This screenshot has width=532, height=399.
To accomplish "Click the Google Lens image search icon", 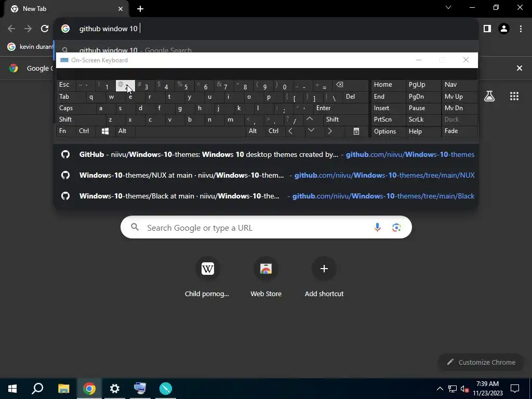I will (396, 228).
